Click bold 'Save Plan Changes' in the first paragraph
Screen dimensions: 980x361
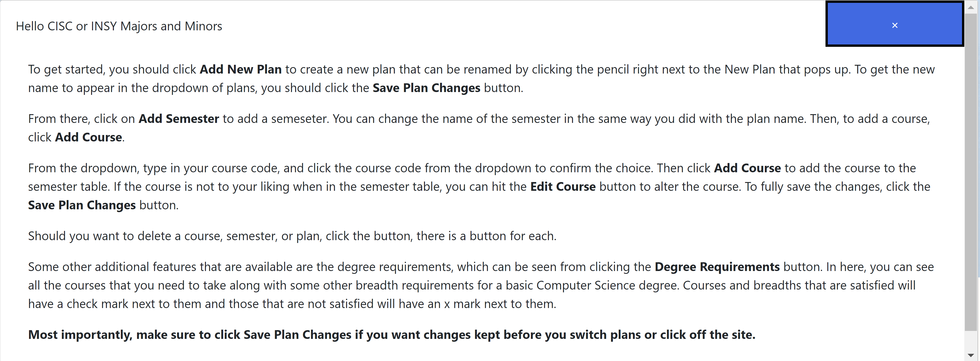point(427,88)
